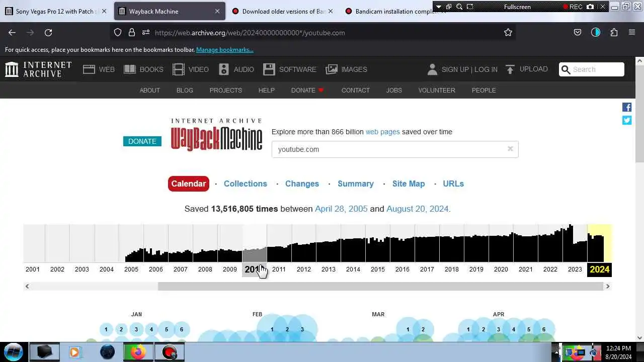The image size is (644, 362).
Task: Click the UPLOAD arrow icon
Action: pyautogui.click(x=510, y=69)
